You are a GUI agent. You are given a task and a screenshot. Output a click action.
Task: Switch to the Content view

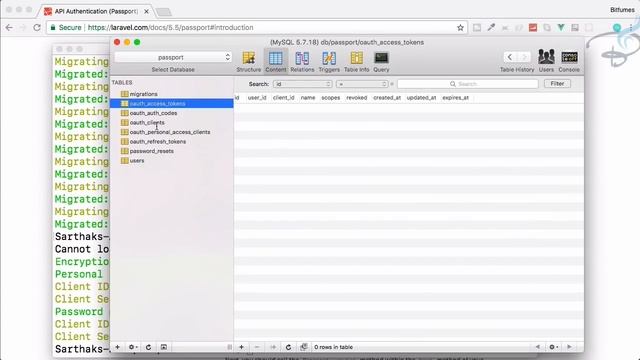click(x=276, y=62)
